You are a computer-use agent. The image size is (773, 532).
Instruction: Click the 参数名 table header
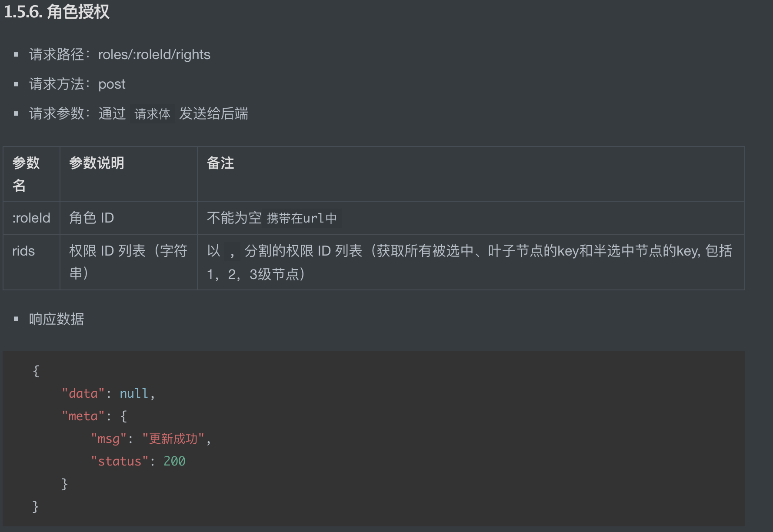click(x=31, y=174)
